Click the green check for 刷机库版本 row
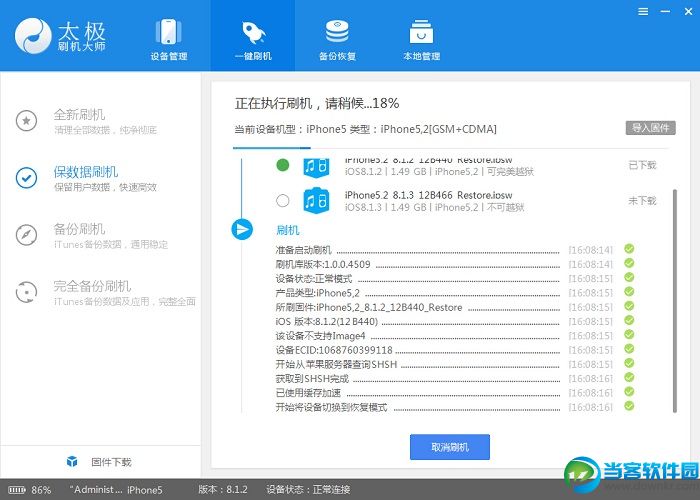 [629, 263]
